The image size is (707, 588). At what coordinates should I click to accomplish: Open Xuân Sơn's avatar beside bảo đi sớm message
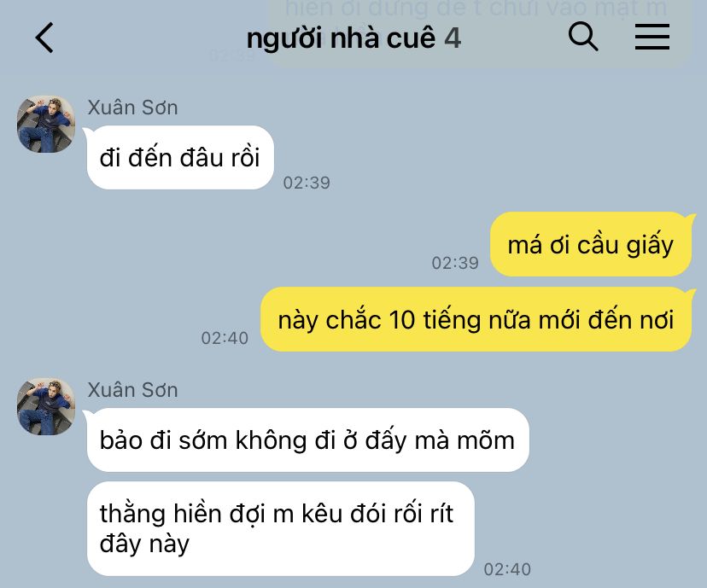pyautogui.click(x=45, y=406)
